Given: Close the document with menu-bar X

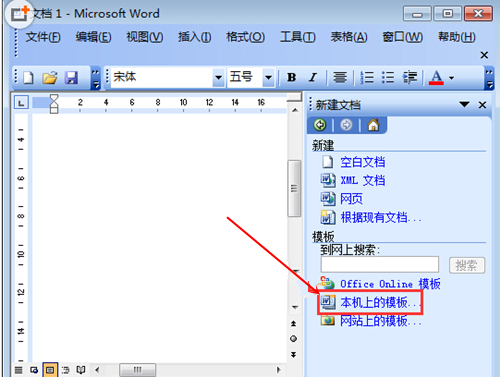Looking at the screenshot, I should (484, 55).
